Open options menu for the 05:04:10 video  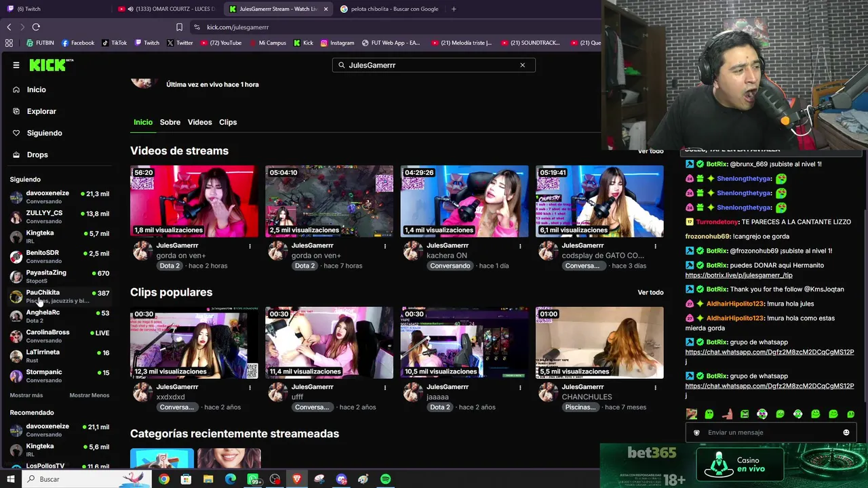[385, 246]
